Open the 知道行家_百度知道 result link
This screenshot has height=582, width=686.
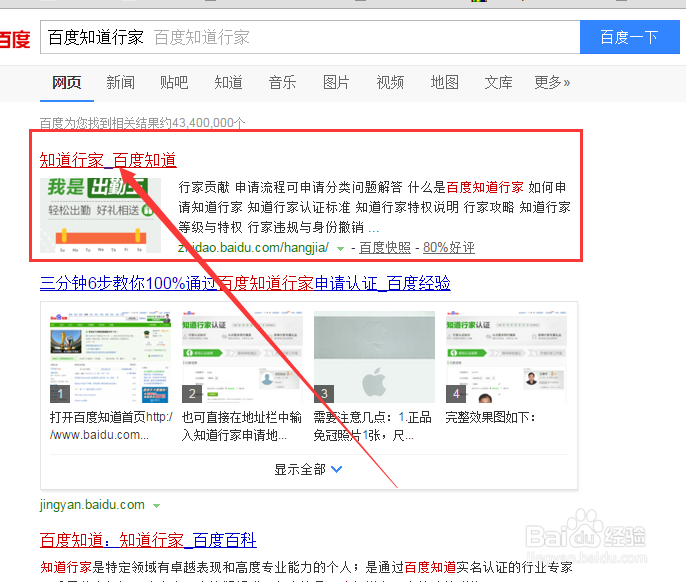(108, 160)
